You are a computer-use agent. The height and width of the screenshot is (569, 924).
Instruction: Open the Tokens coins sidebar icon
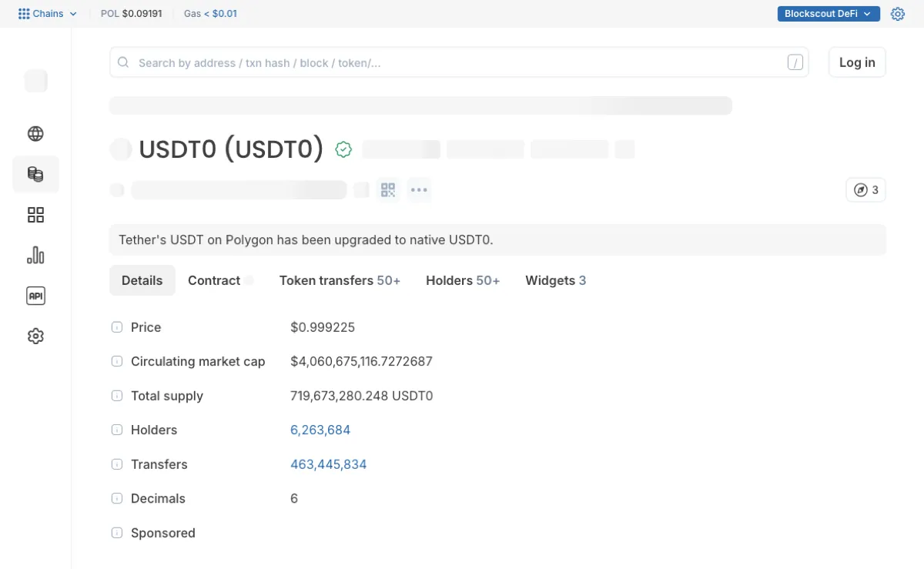[x=35, y=174]
